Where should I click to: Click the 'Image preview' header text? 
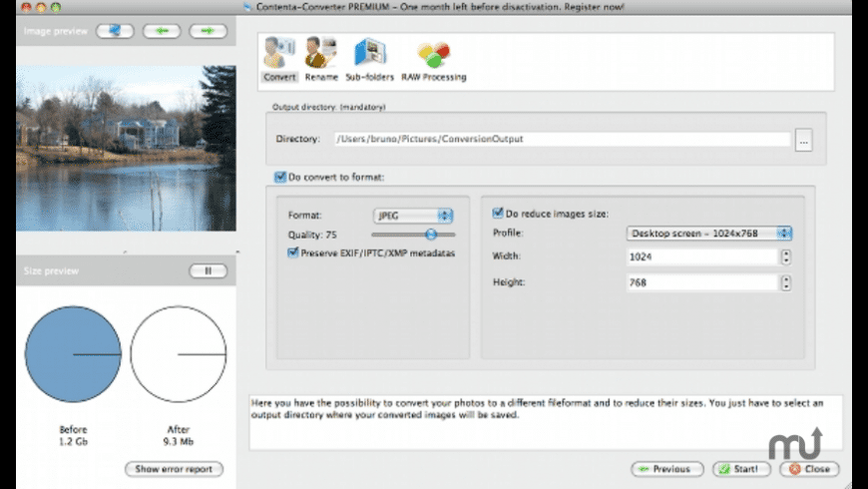coord(55,31)
